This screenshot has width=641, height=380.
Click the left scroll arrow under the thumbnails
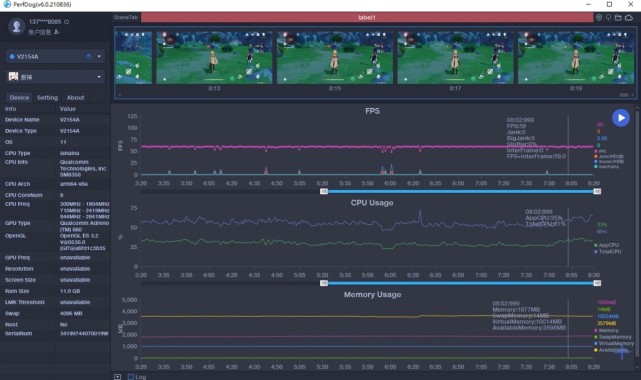[x=119, y=95]
